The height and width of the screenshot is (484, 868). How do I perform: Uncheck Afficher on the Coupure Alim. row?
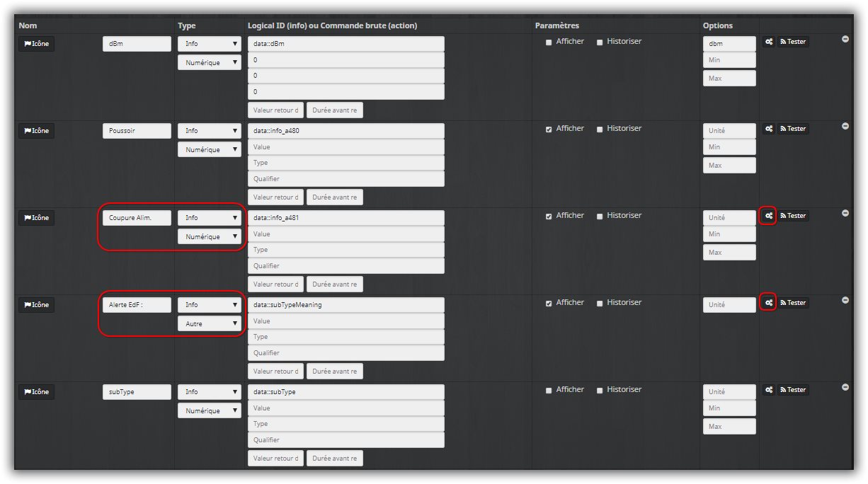tap(549, 217)
